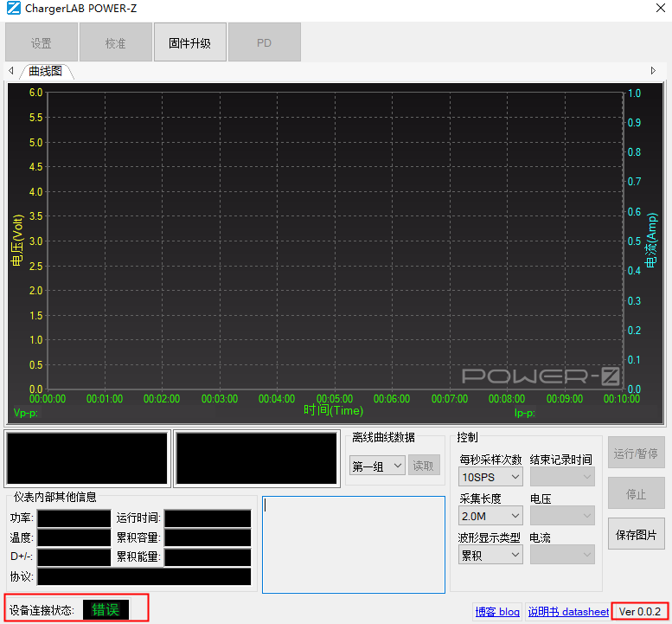Click the 功率 power readout field
The image size is (672, 624).
point(74,518)
